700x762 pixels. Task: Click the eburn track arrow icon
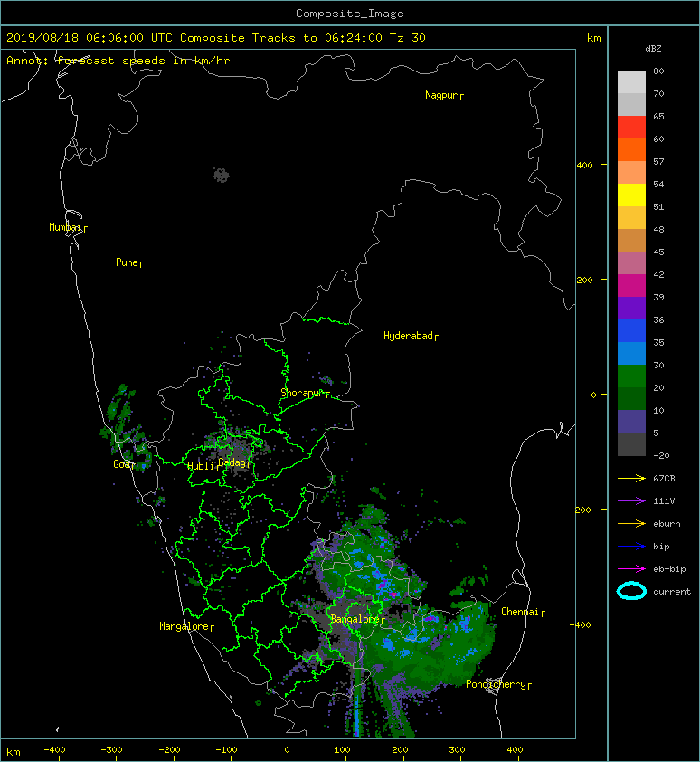pyautogui.click(x=631, y=523)
